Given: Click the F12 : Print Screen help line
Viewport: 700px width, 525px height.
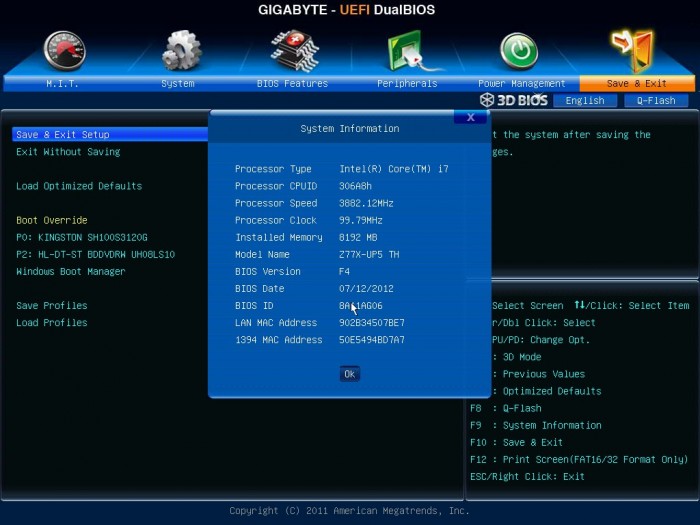Looking at the screenshot, I should point(579,459).
